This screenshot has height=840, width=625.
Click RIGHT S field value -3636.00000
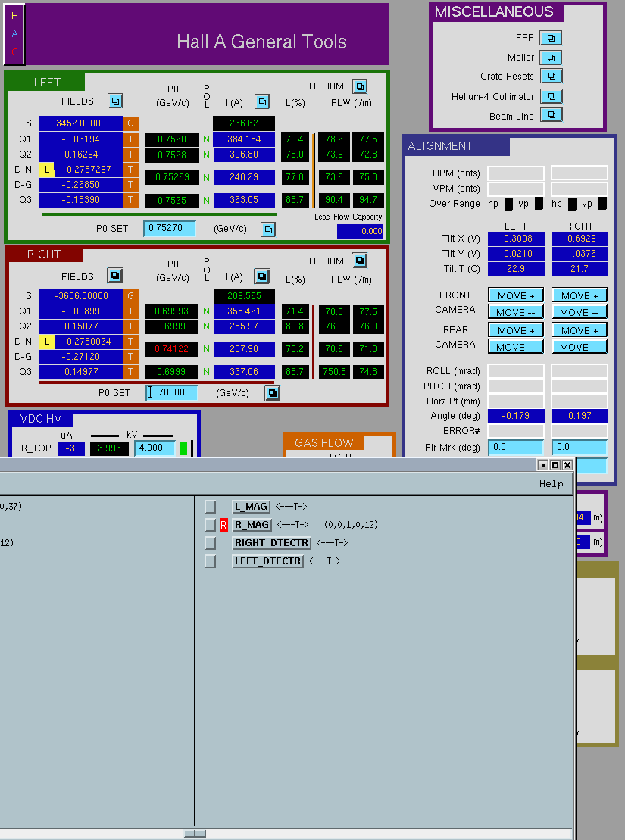[x=81, y=295]
